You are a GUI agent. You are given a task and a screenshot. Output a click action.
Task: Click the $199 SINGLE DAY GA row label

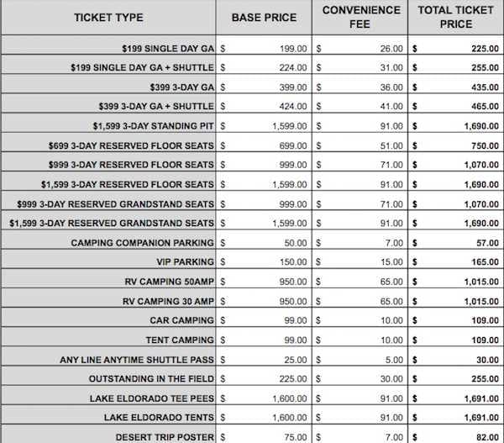[x=167, y=48]
